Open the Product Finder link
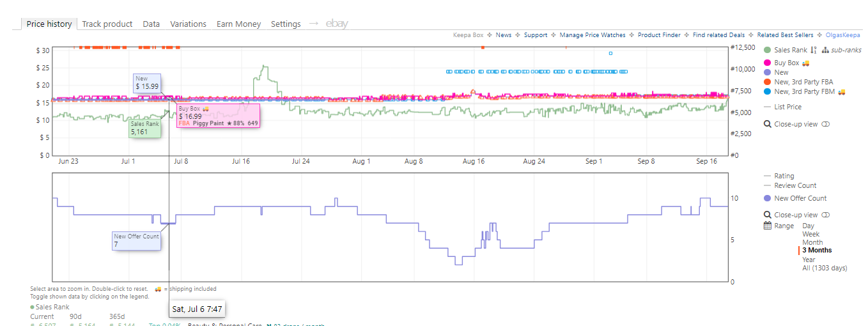 click(x=659, y=35)
